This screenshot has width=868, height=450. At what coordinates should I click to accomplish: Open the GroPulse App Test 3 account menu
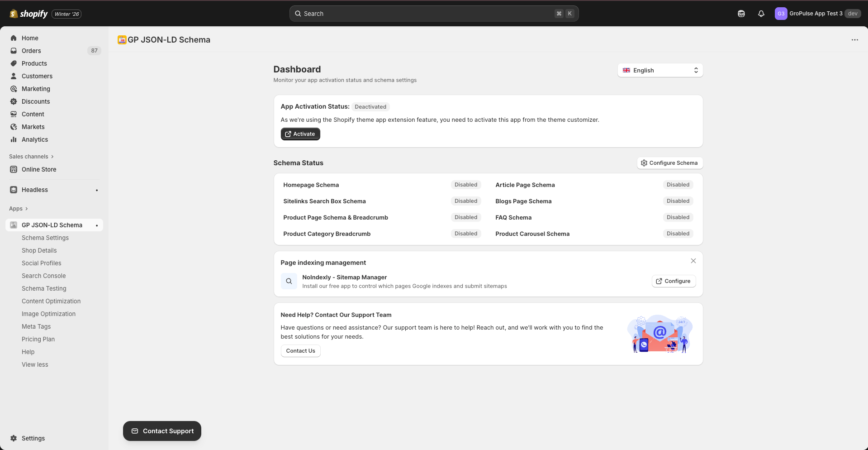point(817,14)
